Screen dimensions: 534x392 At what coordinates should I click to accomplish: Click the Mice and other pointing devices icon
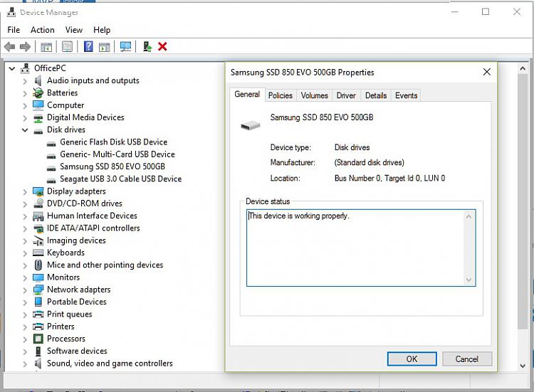click(x=38, y=265)
